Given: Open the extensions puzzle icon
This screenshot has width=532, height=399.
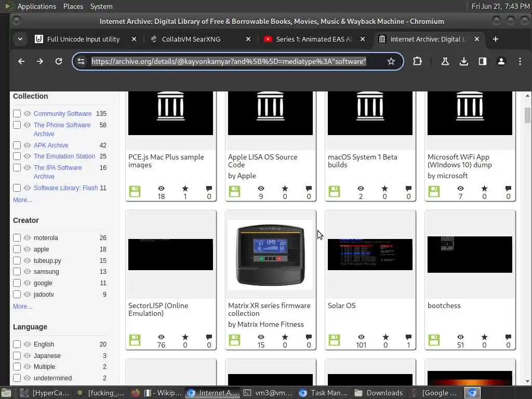Looking at the screenshot, I should coord(417,61).
